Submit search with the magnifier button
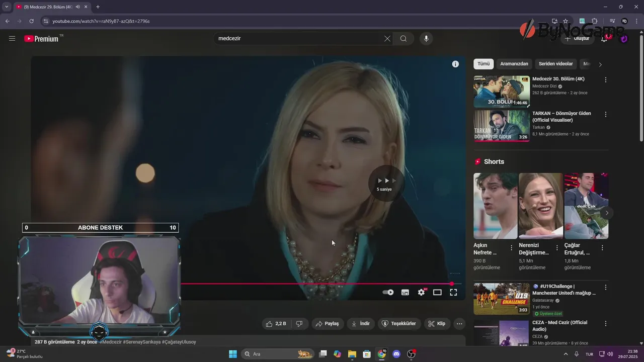Viewport: 644px width, 362px height. [404, 39]
